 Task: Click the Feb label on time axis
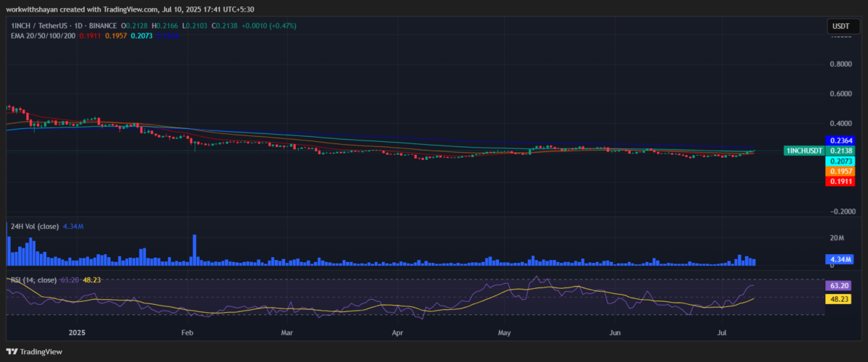click(x=187, y=333)
